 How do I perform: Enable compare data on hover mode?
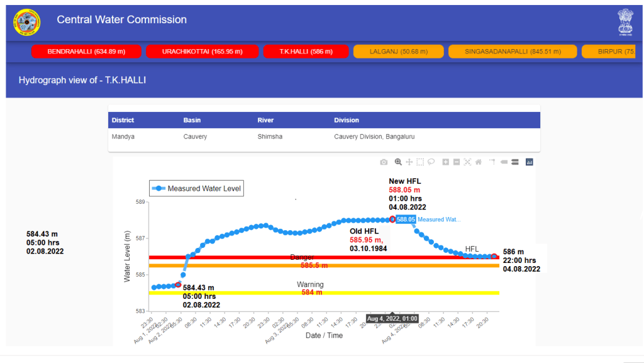[x=516, y=162]
